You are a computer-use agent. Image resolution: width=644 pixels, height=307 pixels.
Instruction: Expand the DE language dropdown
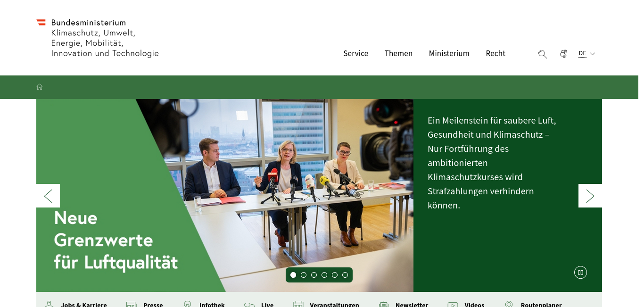point(587,54)
